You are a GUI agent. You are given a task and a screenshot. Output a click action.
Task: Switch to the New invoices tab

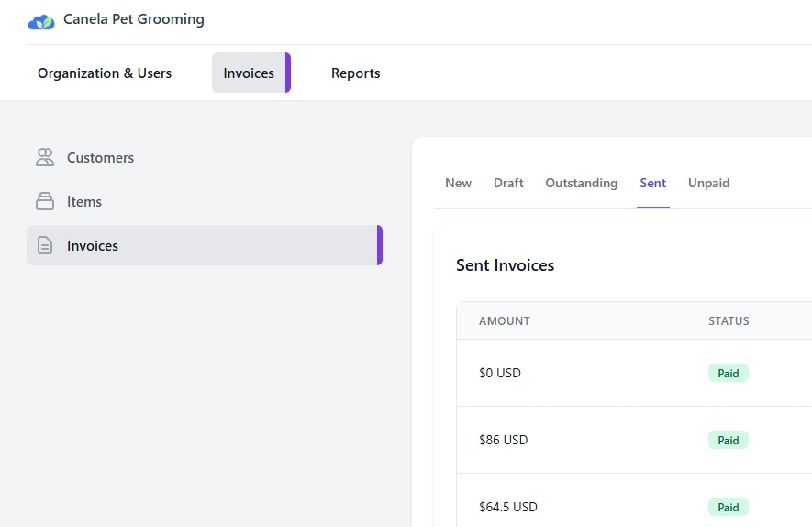459,183
